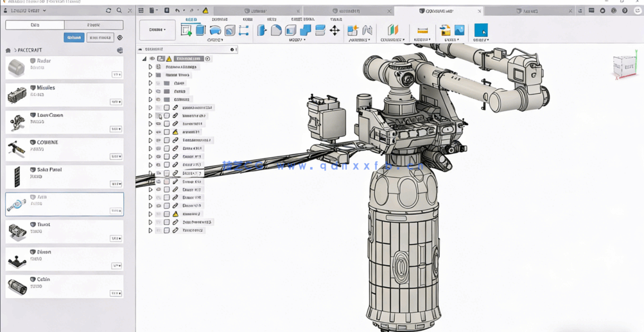This screenshot has height=332, width=644.
Task: Select the Create Sketch tool
Action: pos(186,30)
